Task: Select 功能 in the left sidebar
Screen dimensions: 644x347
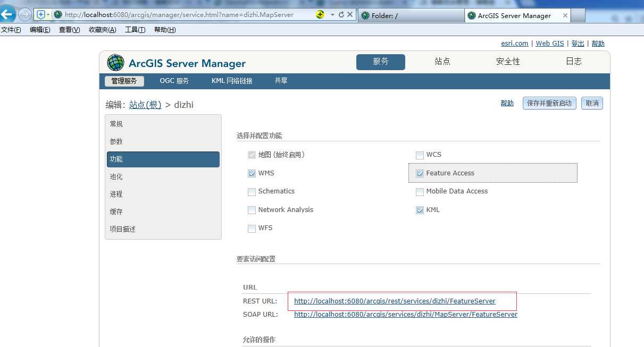Action: (x=163, y=159)
